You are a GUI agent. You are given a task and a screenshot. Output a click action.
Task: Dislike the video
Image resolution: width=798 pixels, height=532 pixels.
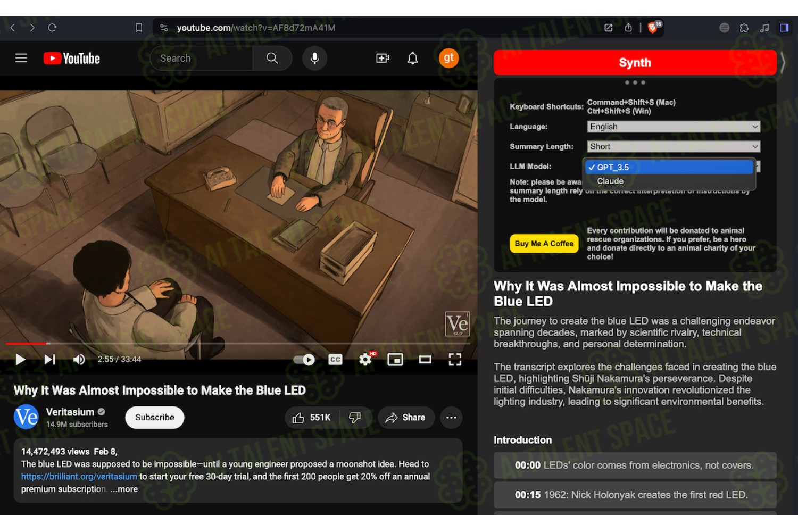(x=355, y=418)
